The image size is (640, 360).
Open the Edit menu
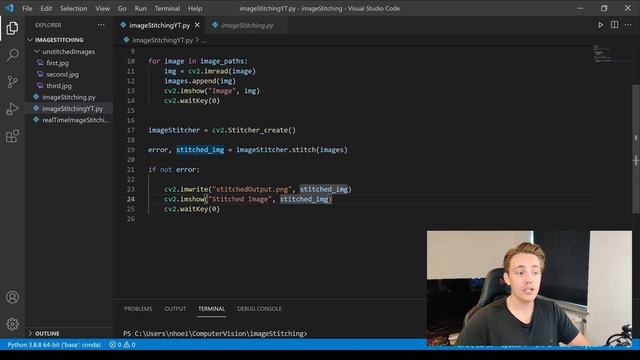46,8
